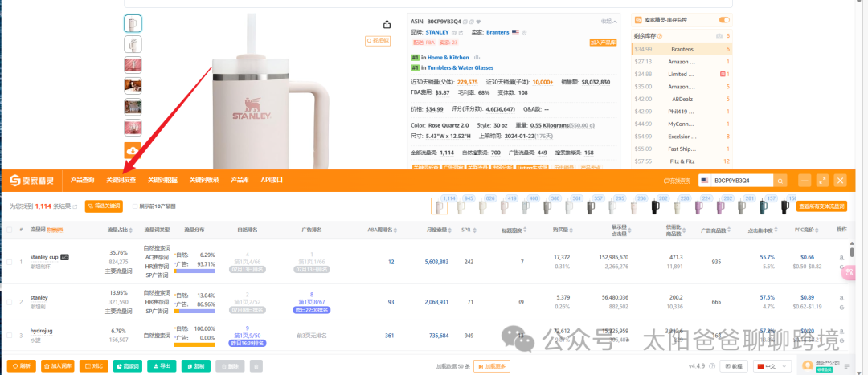Click the export icon beside the 1,114 results count
Screen dimensions: 868x375
pyautogui.click(x=75, y=206)
